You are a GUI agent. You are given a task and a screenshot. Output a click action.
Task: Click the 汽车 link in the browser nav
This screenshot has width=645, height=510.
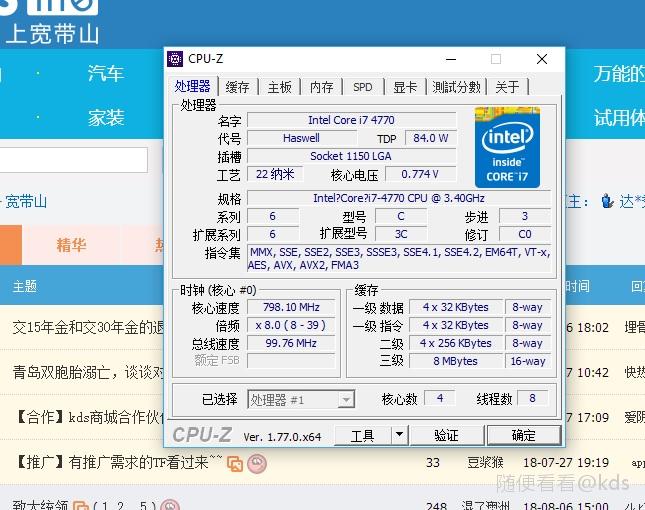pyautogui.click(x=106, y=74)
